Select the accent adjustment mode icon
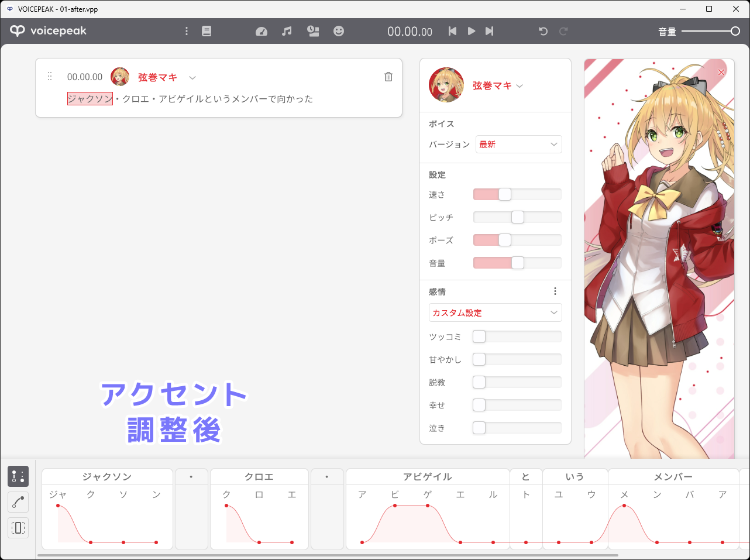Viewport: 750px width, 560px height. click(18, 476)
